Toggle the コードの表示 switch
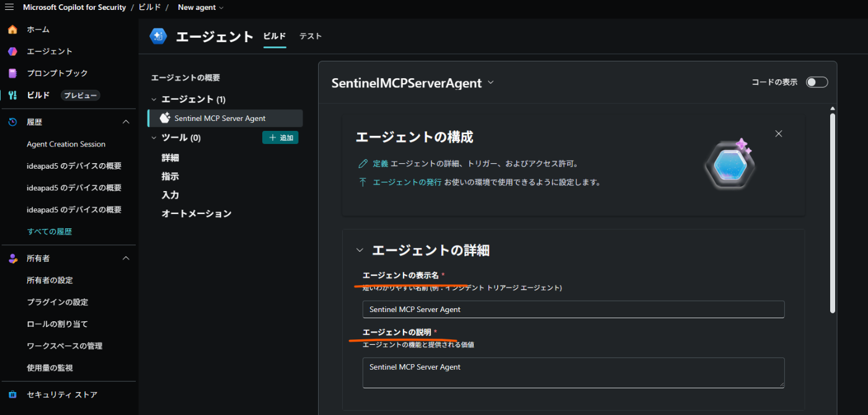This screenshot has width=868, height=415. pyautogui.click(x=817, y=82)
